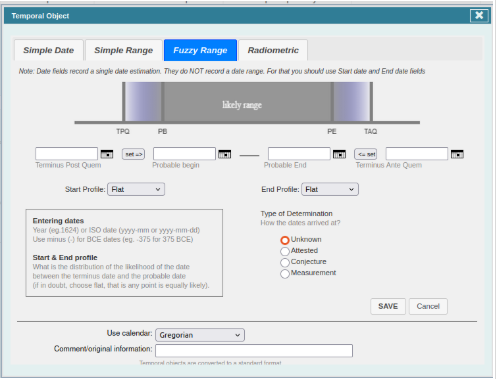496x379 pixels.
Task: Click the 'set =>' button
Action: [x=133, y=154]
